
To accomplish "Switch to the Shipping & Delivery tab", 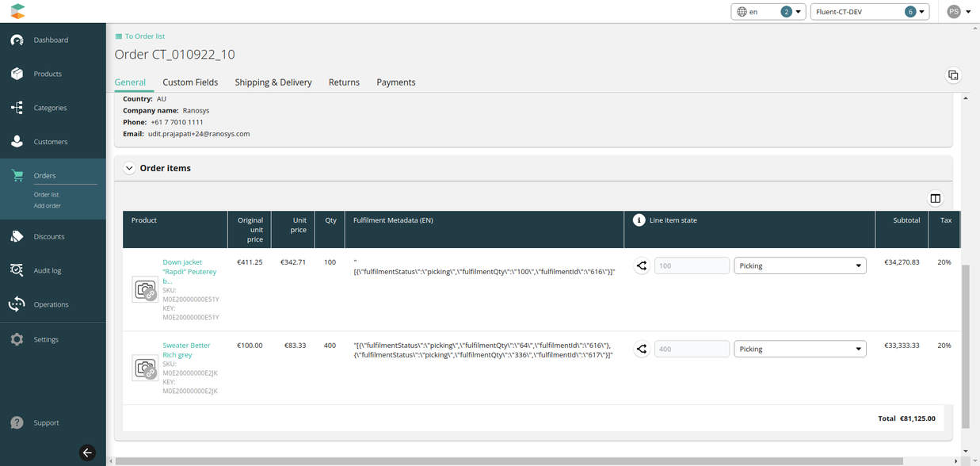I will (x=273, y=82).
